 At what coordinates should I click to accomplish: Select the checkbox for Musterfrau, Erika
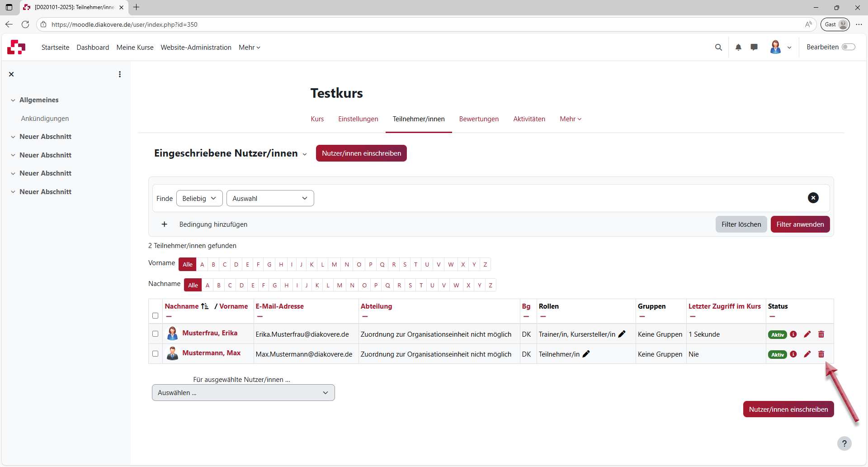click(156, 334)
